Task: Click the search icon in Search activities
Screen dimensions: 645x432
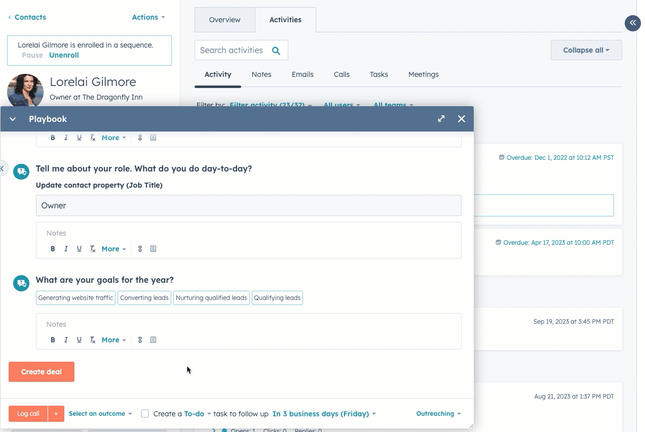Action: [276, 50]
